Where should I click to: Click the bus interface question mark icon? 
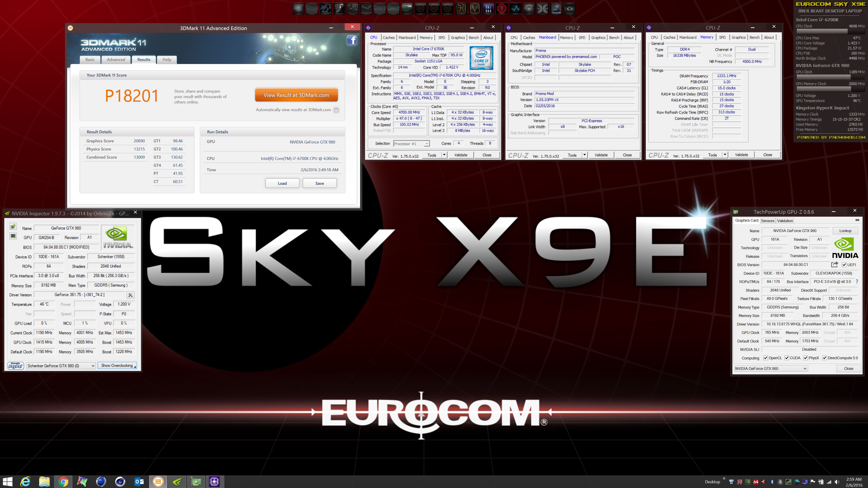857,282
